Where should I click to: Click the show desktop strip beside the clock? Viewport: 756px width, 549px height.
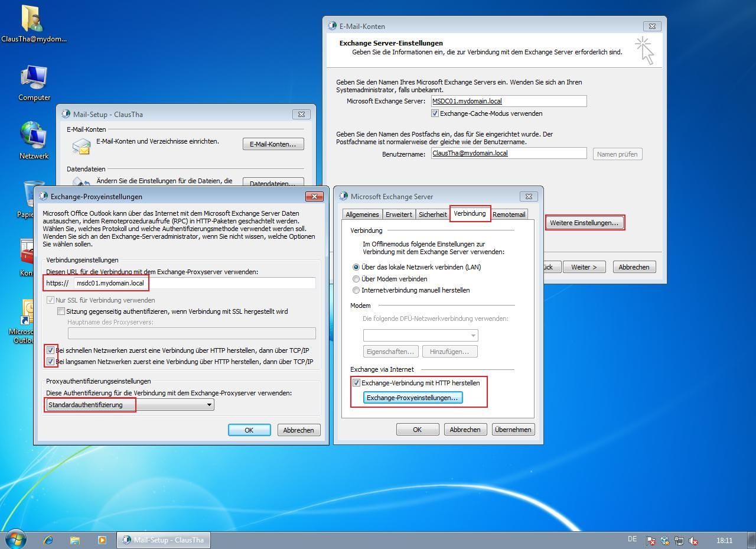tap(751, 540)
